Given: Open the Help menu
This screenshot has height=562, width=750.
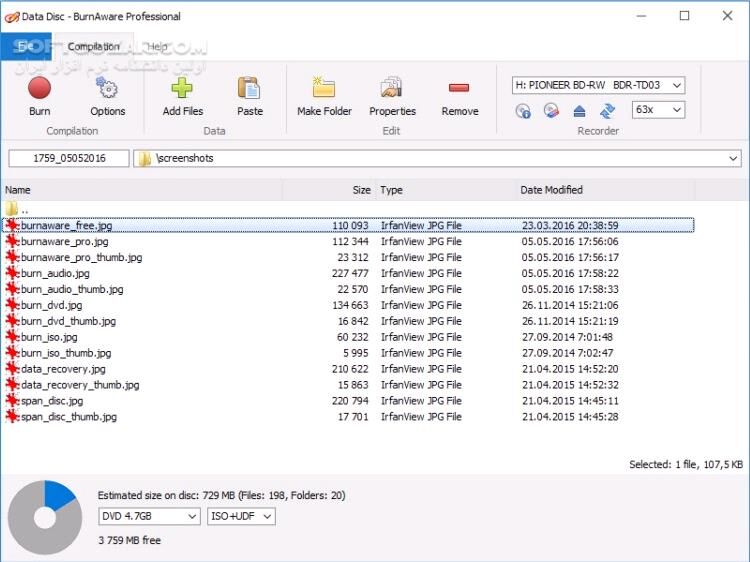Looking at the screenshot, I should click(x=158, y=47).
